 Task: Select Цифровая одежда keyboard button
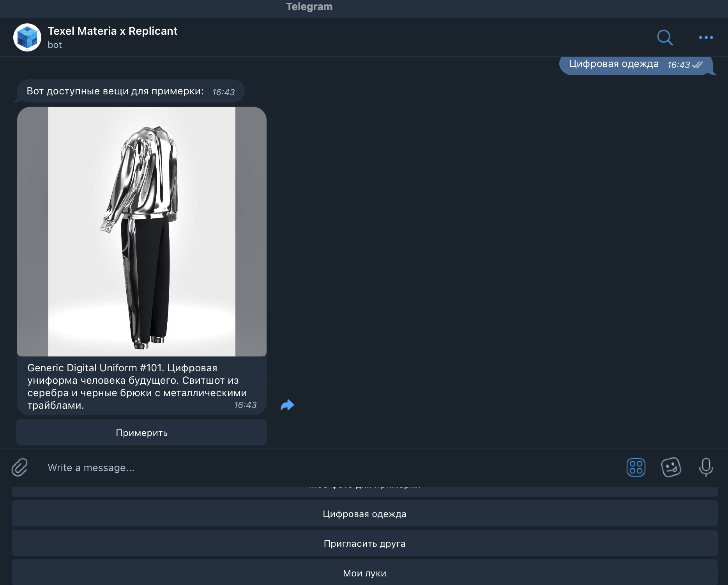pos(364,514)
